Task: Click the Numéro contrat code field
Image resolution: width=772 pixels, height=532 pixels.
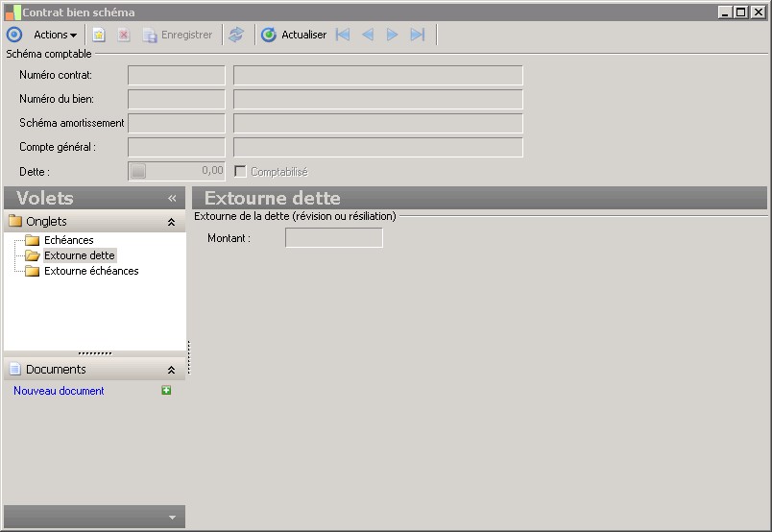Action: 177,75
